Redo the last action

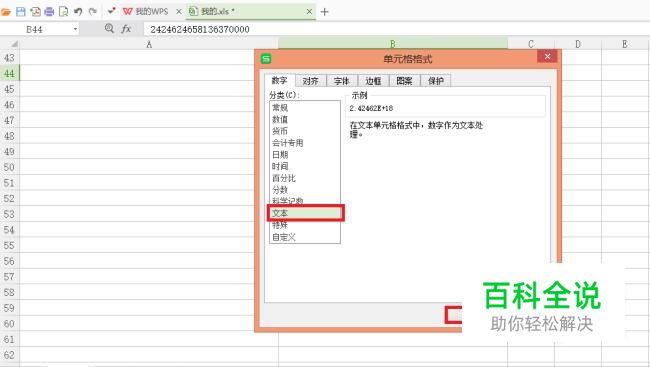[93, 12]
